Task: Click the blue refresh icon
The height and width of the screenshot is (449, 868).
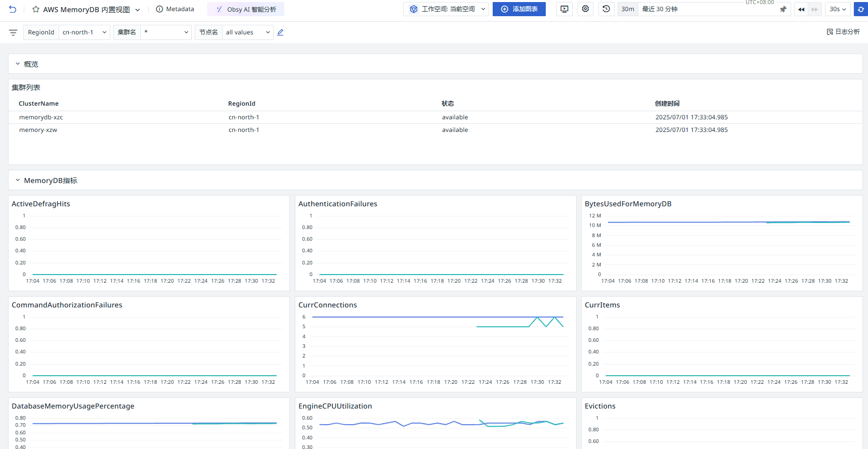Action: [x=861, y=9]
